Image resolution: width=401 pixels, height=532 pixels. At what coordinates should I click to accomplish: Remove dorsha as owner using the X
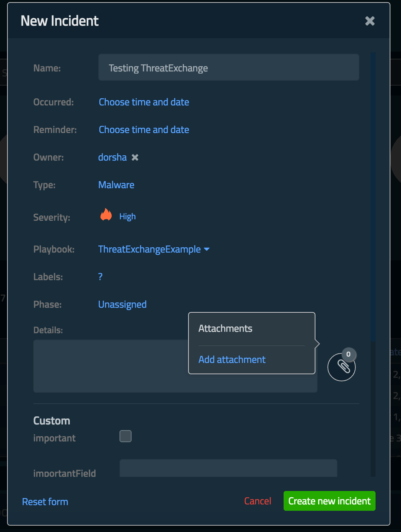[x=135, y=158]
